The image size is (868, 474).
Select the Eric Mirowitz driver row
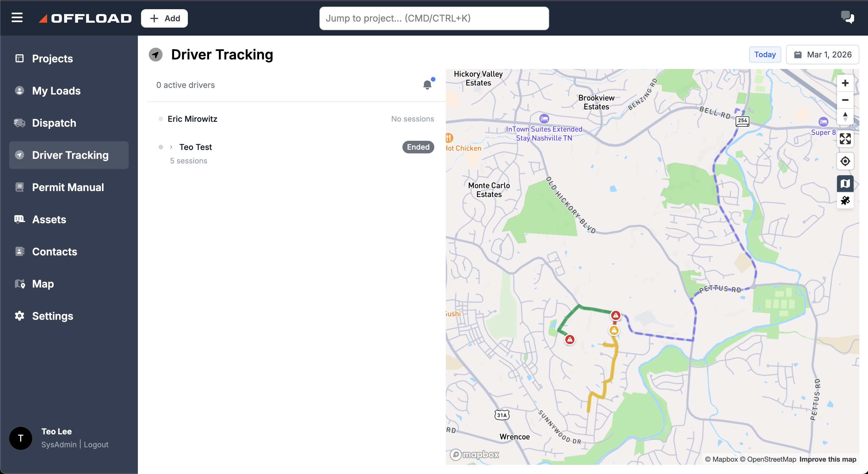point(296,119)
